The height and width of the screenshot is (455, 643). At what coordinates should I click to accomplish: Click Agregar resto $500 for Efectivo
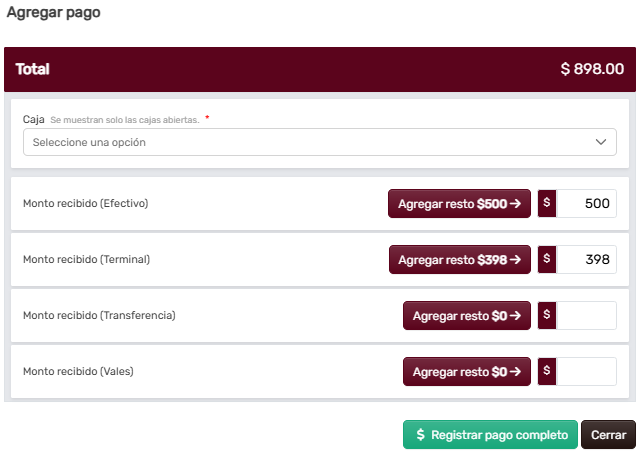(459, 204)
